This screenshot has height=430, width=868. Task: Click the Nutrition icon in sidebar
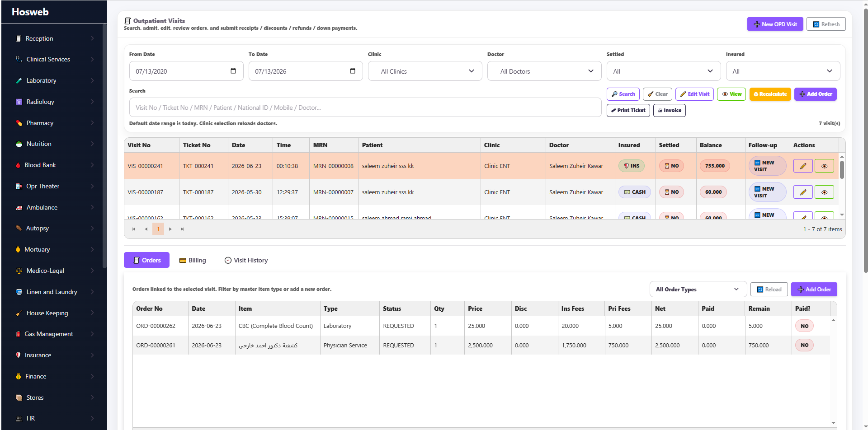coord(19,144)
